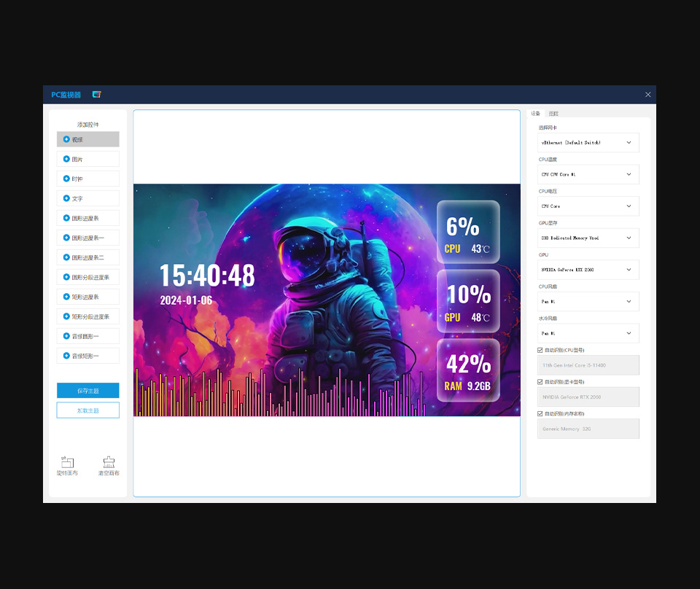This screenshot has width=700, height=589.
Task: Click the plus icon beside 圆形分段进度条
Action: (66, 277)
